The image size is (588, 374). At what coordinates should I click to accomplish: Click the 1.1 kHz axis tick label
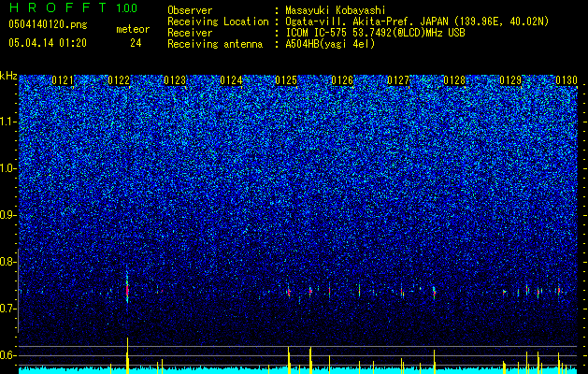pyautogui.click(x=8, y=122)
